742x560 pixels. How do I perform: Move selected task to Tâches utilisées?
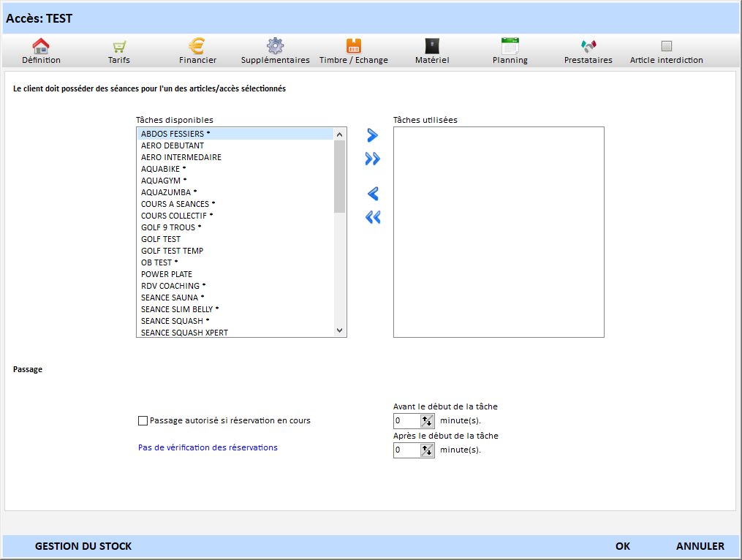(x=373, y=135)
